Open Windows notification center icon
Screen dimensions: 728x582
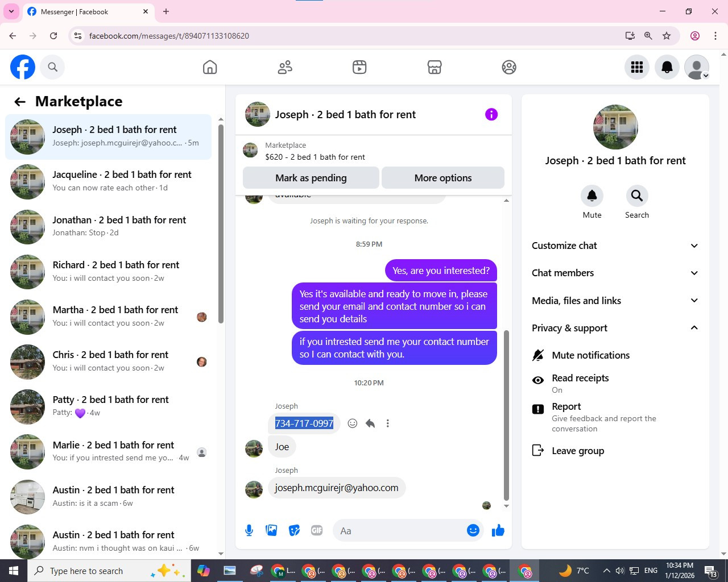pyautogui.click(x=712, y=571)
